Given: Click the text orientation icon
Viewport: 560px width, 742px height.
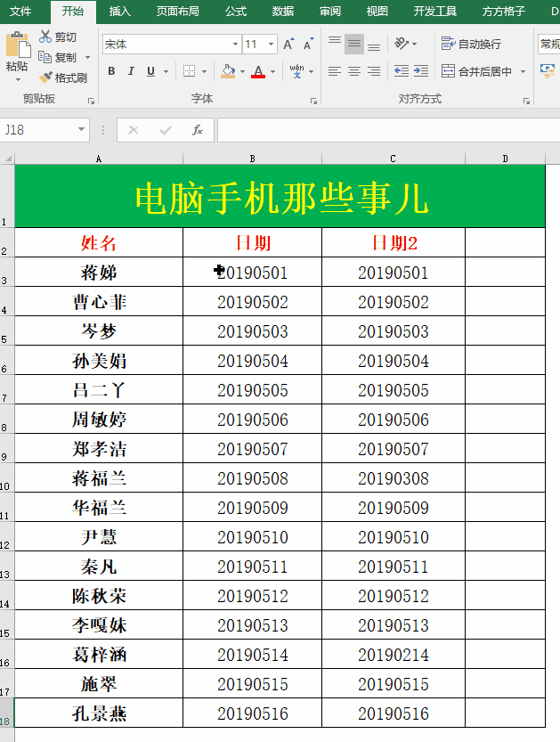Looking at the screenshot, I should pyautogui.click(x=402, y=44).
